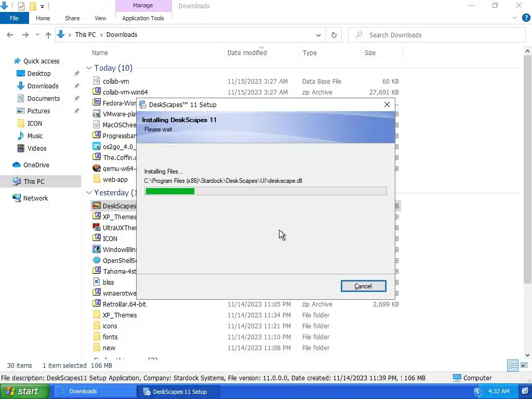The height and width of the screenshot is (399, 532).
Task: Switch to large thumbnails view icon
Action: point(524,365)
